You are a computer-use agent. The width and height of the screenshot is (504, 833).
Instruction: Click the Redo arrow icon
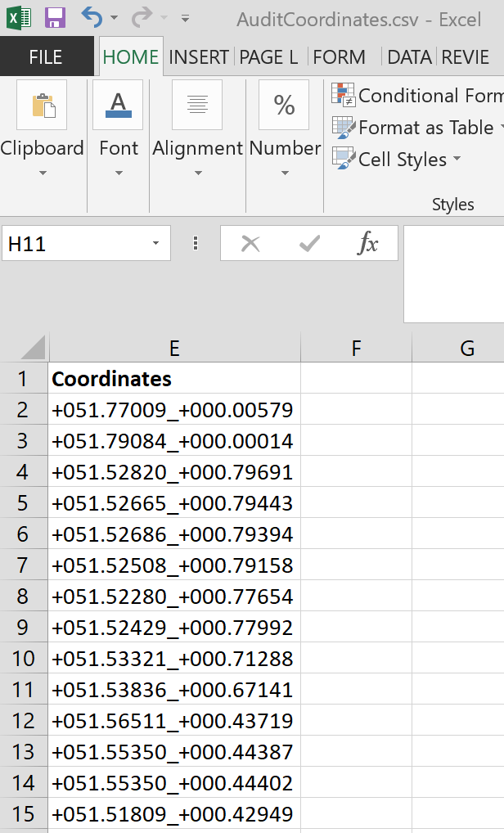click(x=141, y=18)
